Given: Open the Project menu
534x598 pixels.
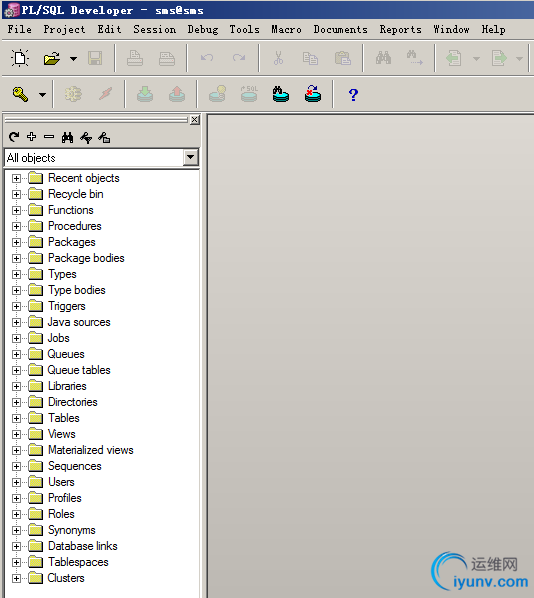Looking at the screenshot, I should (x=64, y=29).
